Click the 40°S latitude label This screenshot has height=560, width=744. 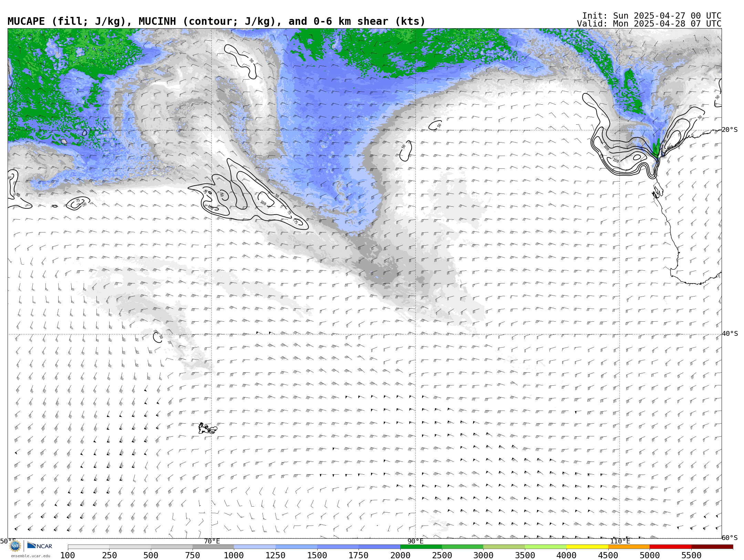point(730,334)
